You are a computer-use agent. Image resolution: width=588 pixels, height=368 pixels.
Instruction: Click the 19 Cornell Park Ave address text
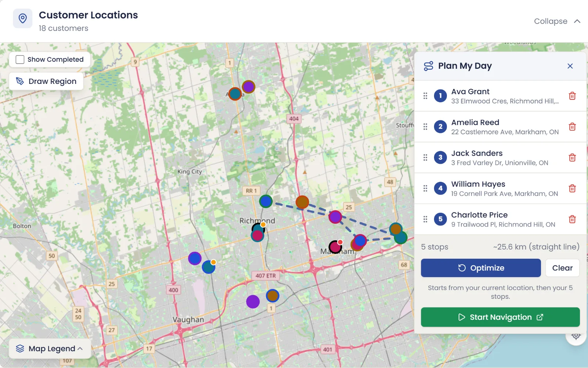pyautogui.click(x=505, y=194)
